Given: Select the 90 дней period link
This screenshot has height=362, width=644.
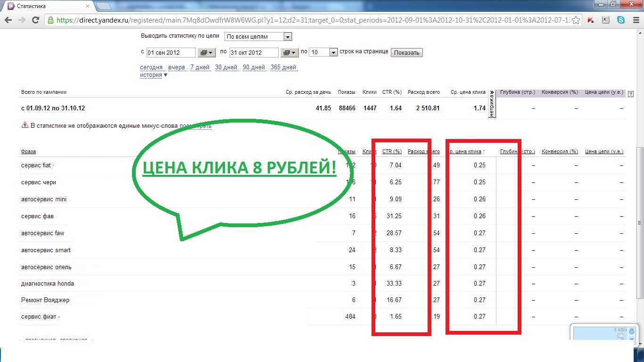Looking at the screenshot, I should click(254, 67).
